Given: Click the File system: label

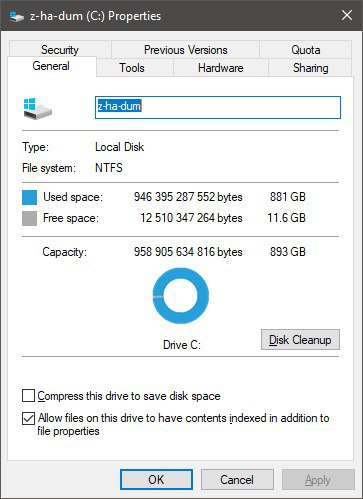Looking at the screenshot, I should pos(49,168).
